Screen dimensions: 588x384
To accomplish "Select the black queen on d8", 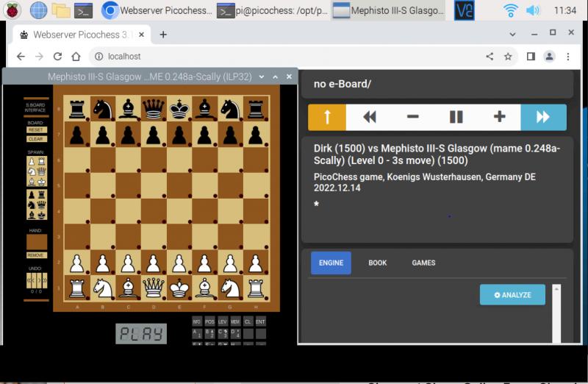I will (x=154, y=109).
